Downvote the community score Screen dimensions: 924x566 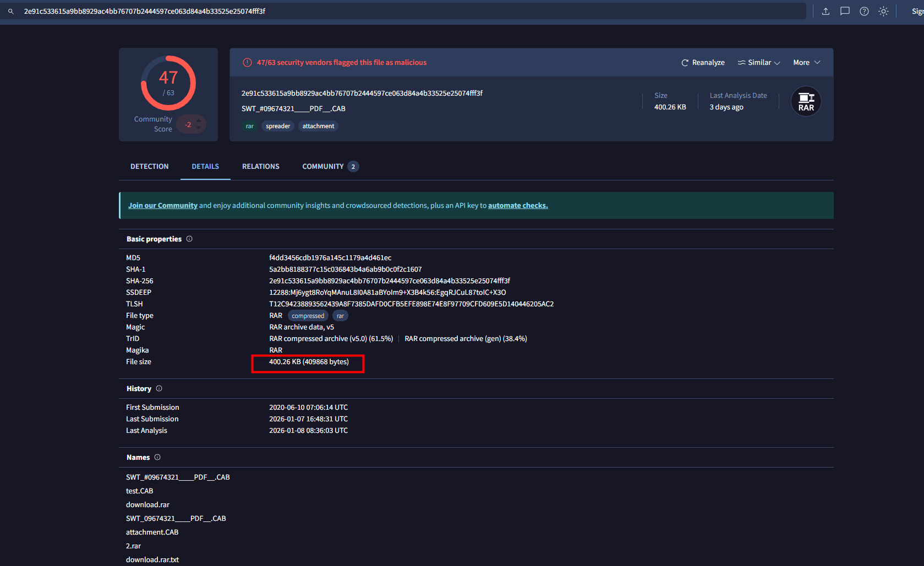click(199, 128)
